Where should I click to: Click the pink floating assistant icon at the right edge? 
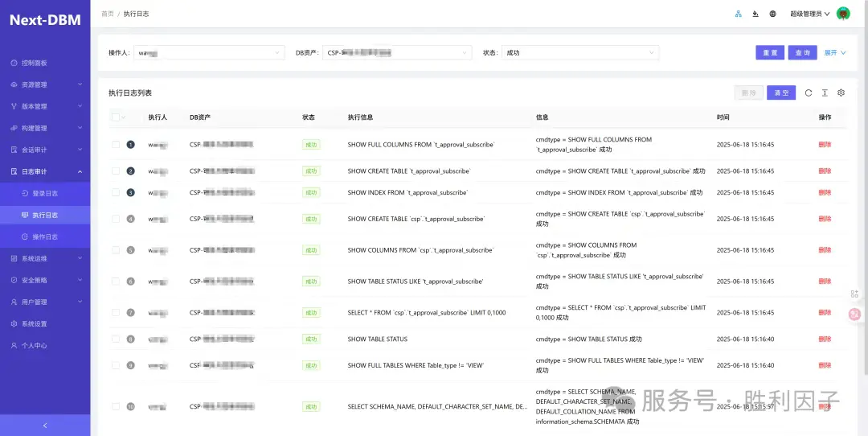855,314
